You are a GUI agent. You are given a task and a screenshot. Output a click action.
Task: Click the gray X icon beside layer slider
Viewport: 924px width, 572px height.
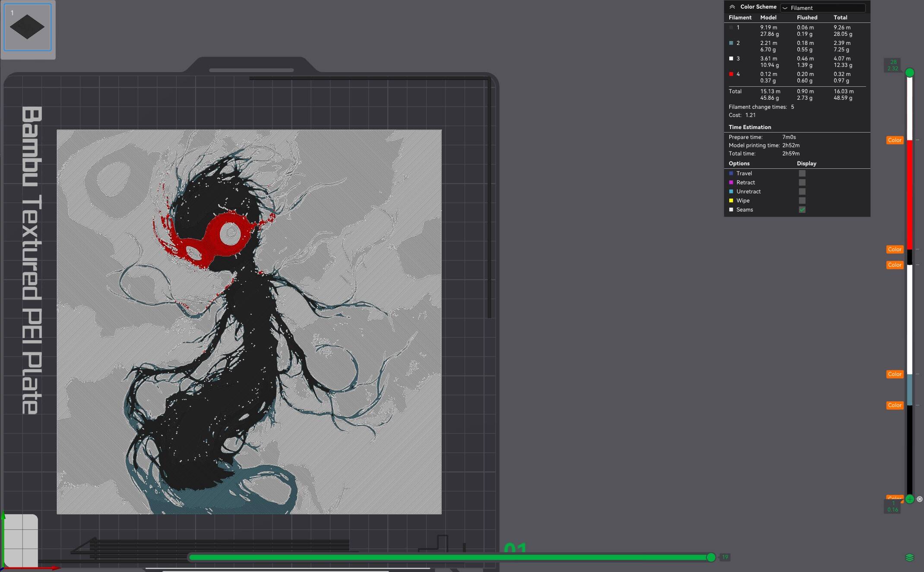click(920, 499)
